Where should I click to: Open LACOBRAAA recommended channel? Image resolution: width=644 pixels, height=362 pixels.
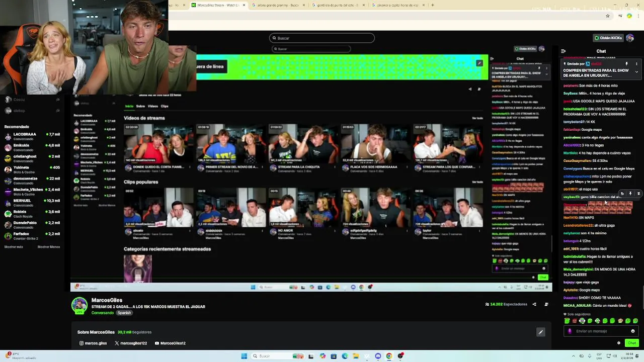(x=32, y=137)
